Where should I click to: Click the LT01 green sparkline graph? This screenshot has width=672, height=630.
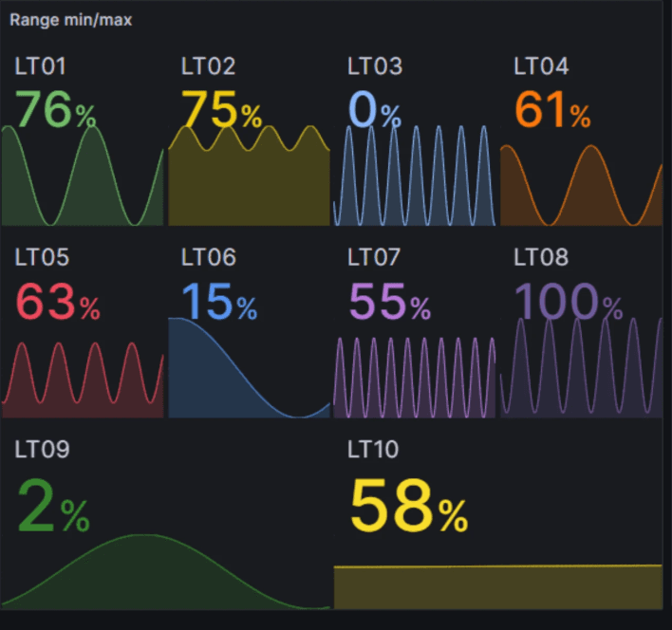click(83, 176)
